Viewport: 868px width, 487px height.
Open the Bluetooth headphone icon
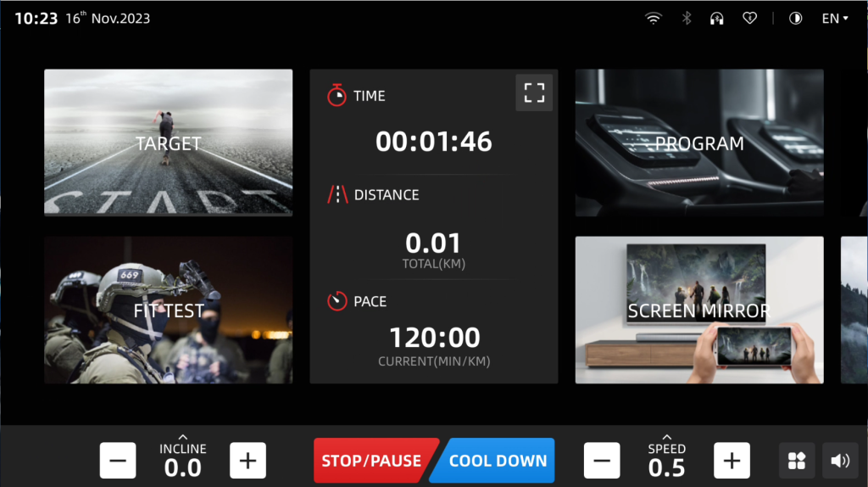point(717,19)
